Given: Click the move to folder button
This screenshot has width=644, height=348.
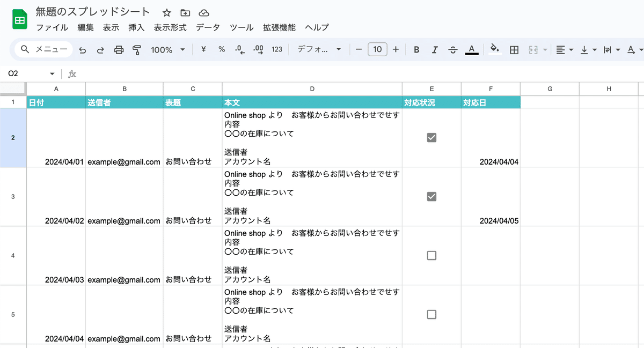Looking at the screenshot, I should click(185, 12).
